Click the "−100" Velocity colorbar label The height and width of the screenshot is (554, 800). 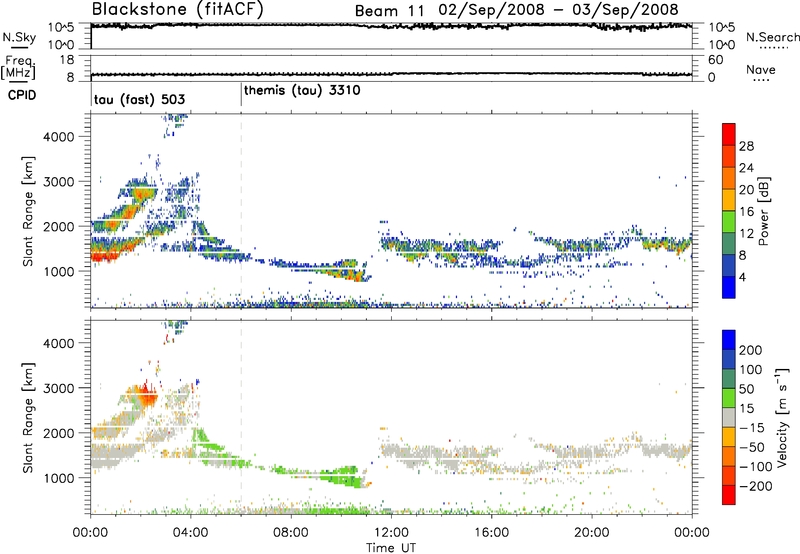pos(756,467)
